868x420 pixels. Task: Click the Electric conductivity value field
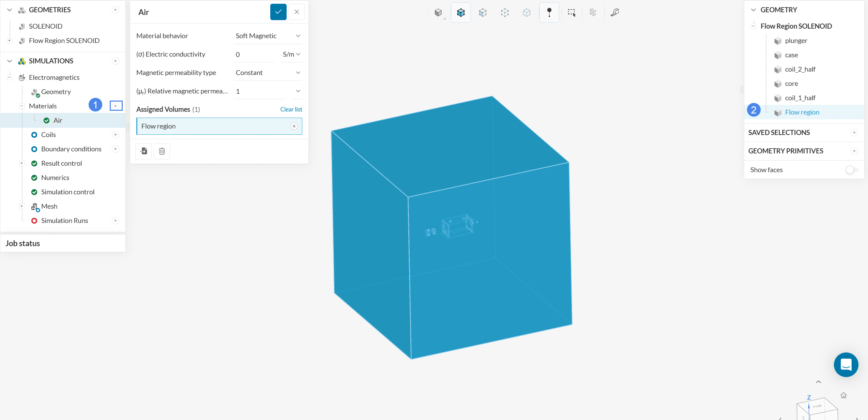point(254,55)
